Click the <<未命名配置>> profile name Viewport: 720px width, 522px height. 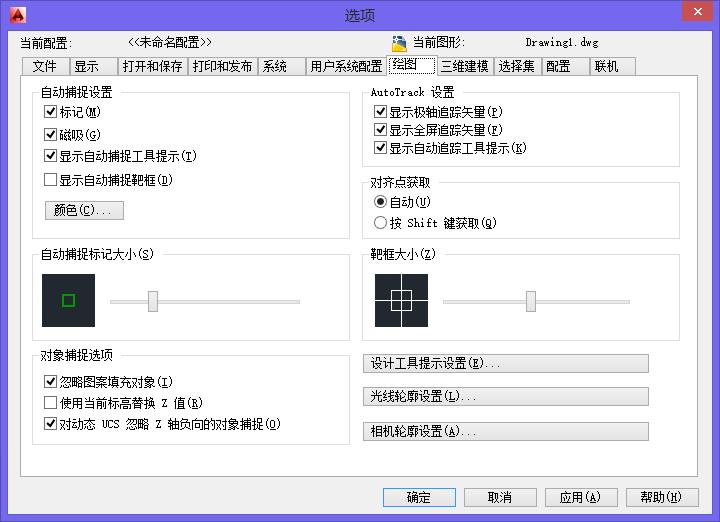[170, 43]
